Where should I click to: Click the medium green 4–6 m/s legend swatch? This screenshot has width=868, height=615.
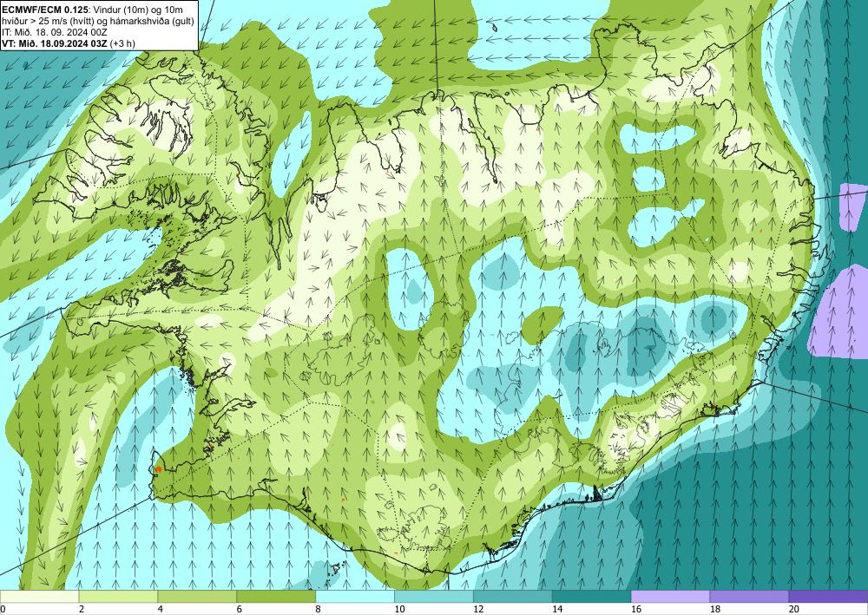click(x=197, y=596)
